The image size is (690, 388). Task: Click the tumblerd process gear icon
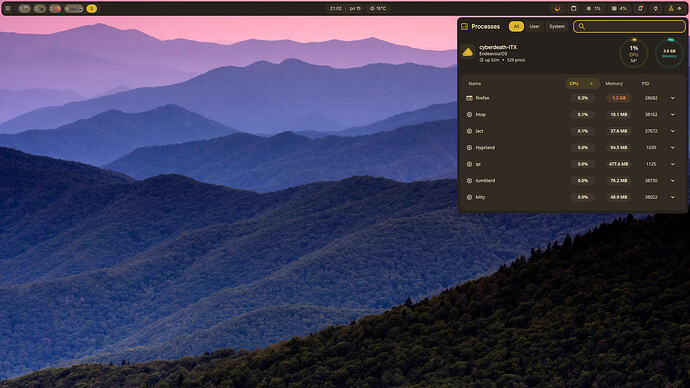click(x=469, y=181)
